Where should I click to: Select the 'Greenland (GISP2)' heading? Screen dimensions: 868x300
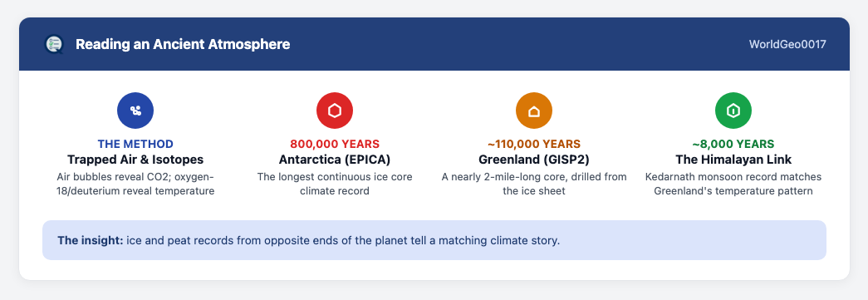pos(533,160)
